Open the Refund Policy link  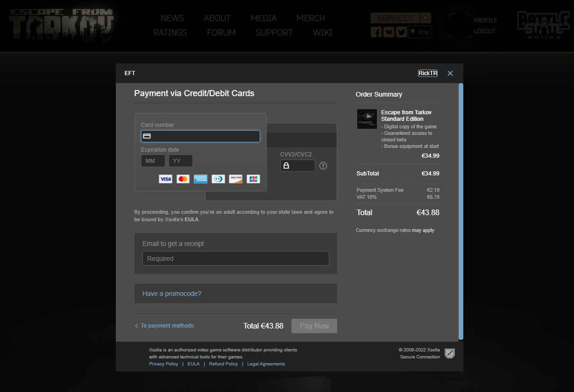tap(223, 364)
